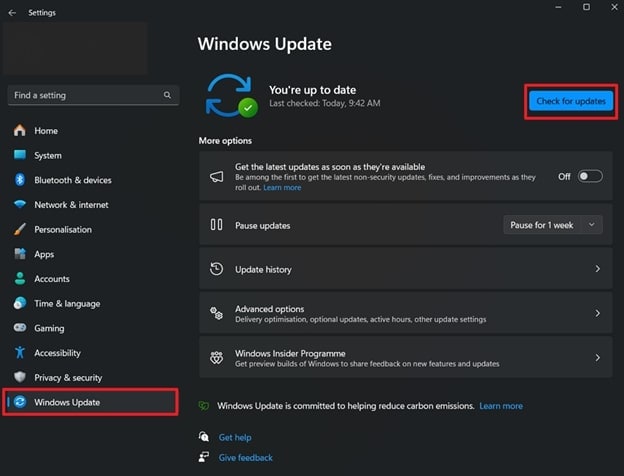
Task: Click the Find a setting field
Action: [93, 95]
